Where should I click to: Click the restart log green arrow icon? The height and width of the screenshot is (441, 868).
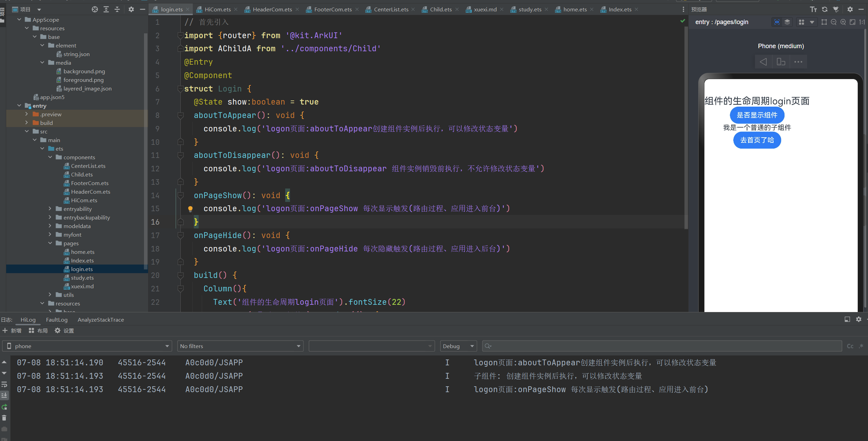click(4, 407)
